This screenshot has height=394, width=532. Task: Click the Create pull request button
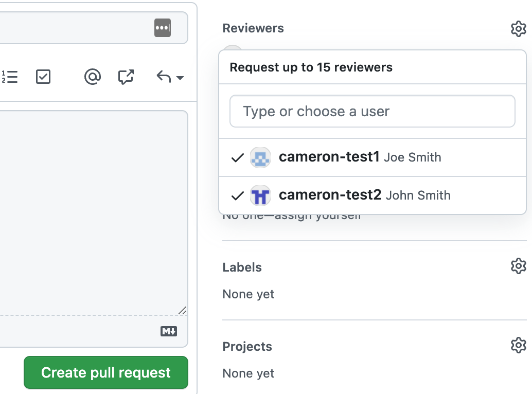click(105, 372)
